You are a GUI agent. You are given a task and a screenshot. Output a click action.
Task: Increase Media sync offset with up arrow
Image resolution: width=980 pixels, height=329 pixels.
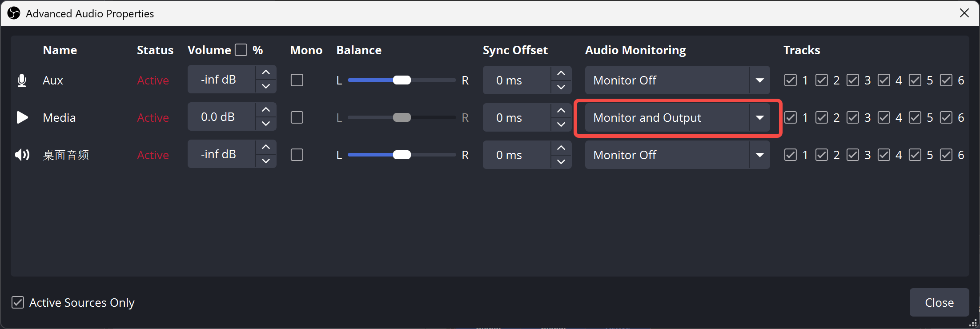pyautogui.click(x=561, y=110)
